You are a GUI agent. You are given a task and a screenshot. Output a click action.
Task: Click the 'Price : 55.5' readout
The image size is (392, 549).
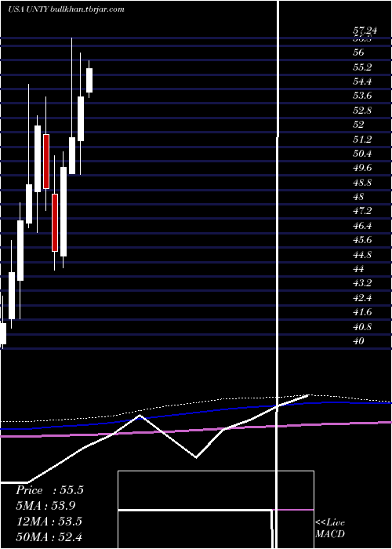49,490
